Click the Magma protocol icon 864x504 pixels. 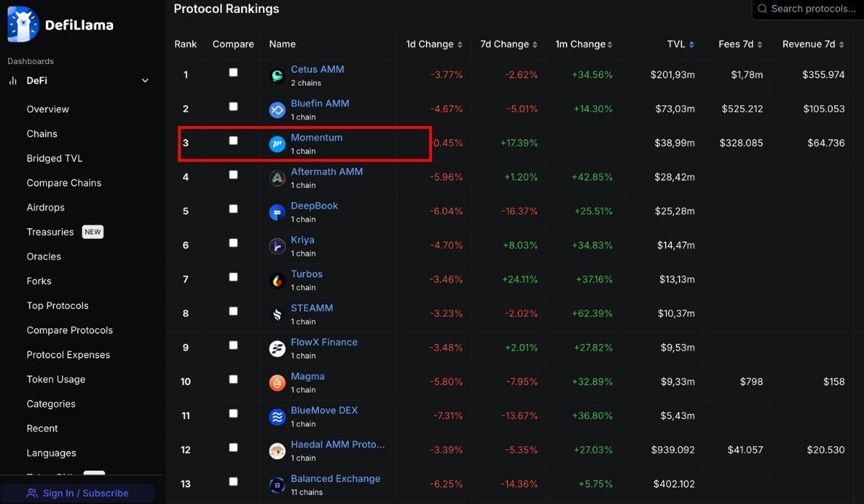[x=277, y=383]
